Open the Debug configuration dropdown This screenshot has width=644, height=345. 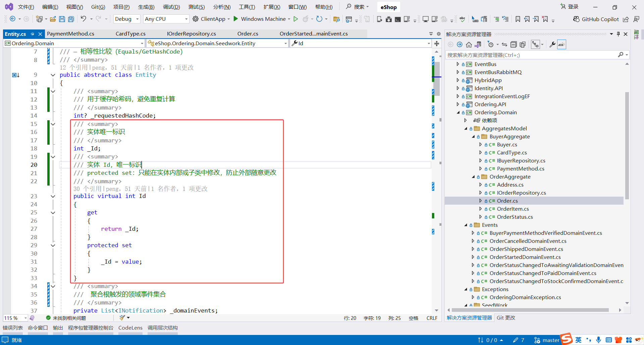[x=126, y=19]
